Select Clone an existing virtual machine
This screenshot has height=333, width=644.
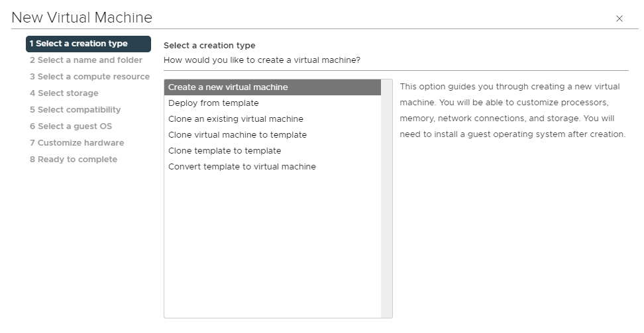(236, 119)
